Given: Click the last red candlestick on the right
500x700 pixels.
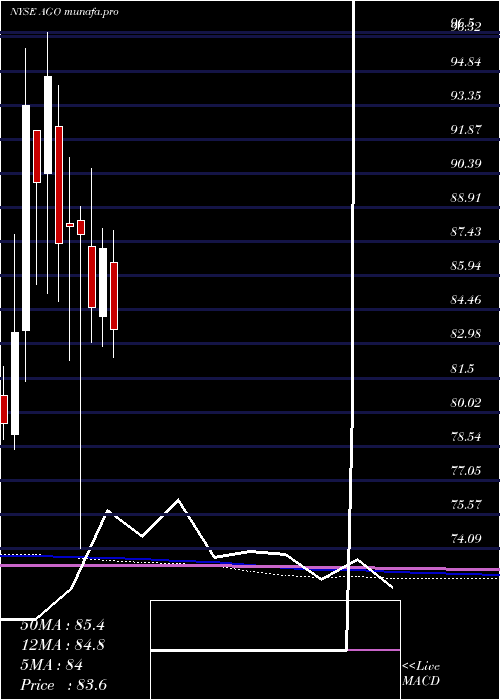Looking at the screenshot, I should click(x=114, y=296).
